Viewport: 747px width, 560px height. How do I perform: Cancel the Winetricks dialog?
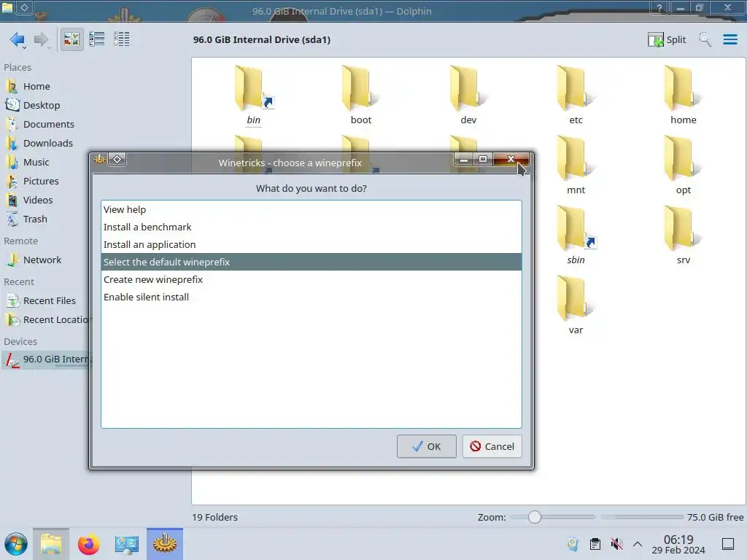pos(492,447)
